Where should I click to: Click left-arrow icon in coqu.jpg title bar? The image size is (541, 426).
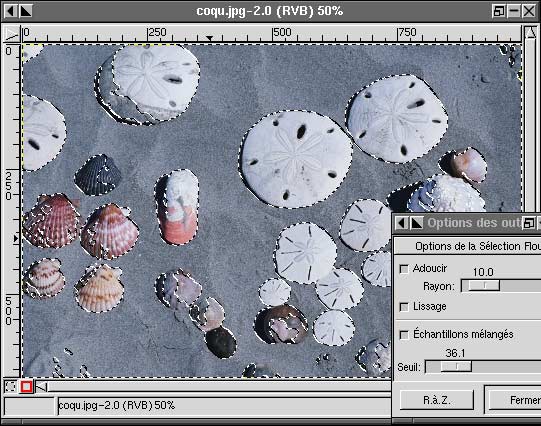(x=10, y=11)
